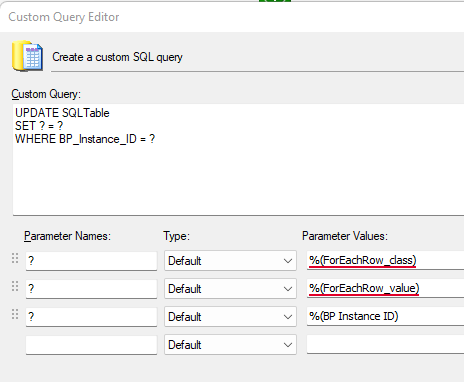Select the second parameter name field
The image size is (464, 382).
click(x=91, y=289)
